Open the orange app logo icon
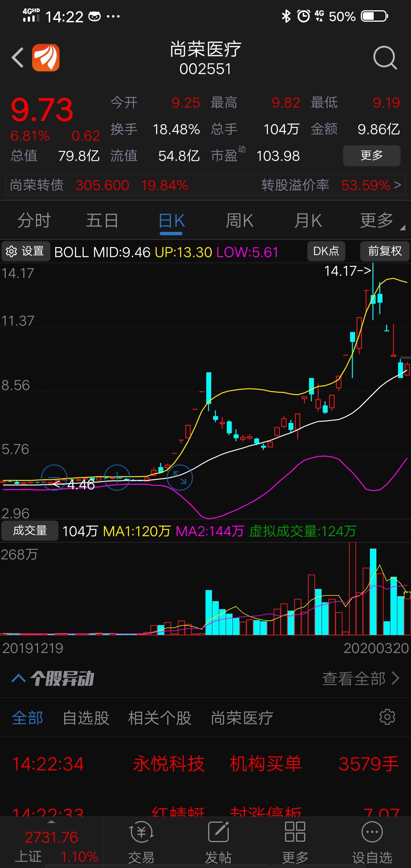This screenshot has height=868, width=411. point(46,57)
